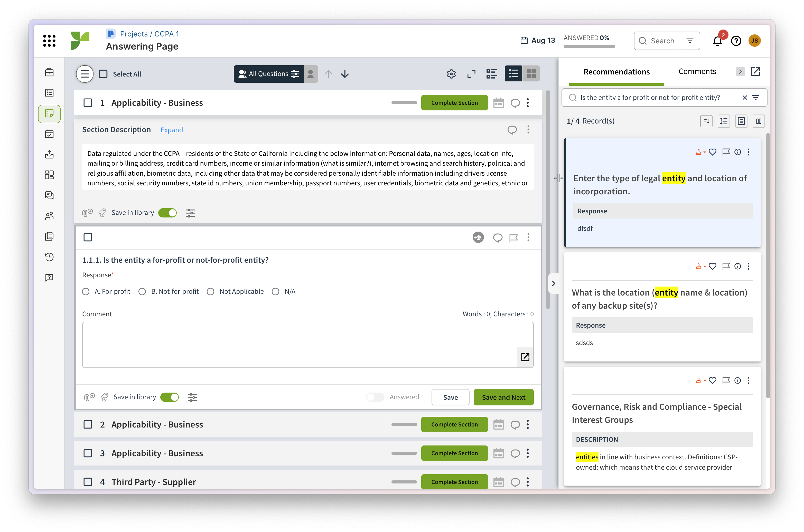Switch to the Recommendations tab
Image resolution: width=804 pixels, height=532 pixels.
(616, 72)
